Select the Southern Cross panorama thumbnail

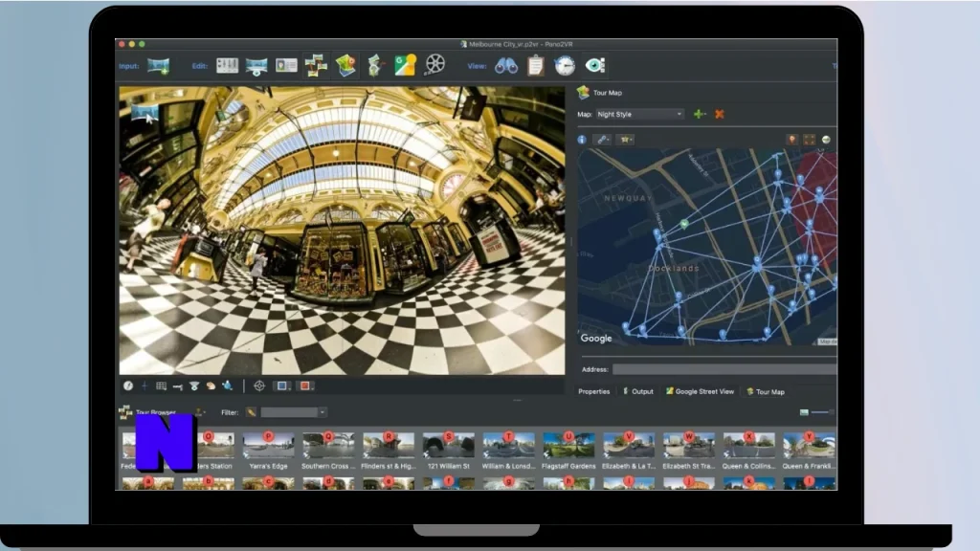click(328, 450)
